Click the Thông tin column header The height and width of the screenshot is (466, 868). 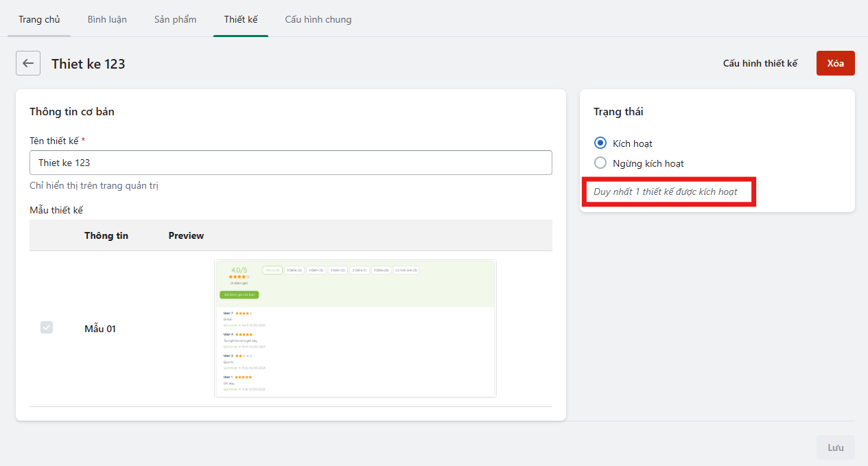click(106, 235)
